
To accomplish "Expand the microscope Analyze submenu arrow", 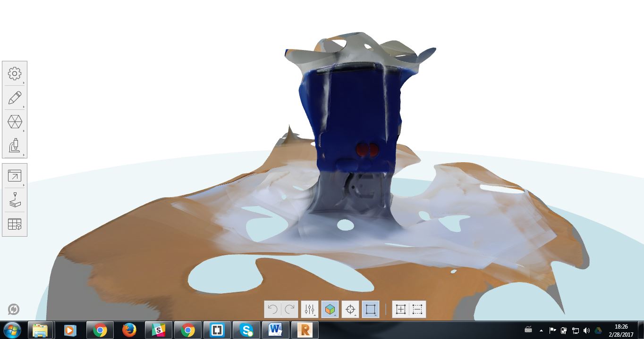I will [24, 155].
